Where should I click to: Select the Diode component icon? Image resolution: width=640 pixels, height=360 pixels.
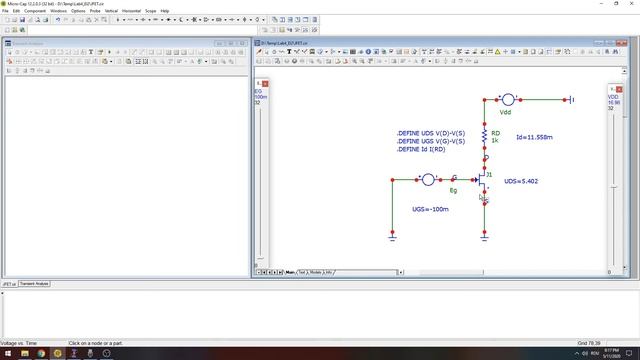click(168, 20)
